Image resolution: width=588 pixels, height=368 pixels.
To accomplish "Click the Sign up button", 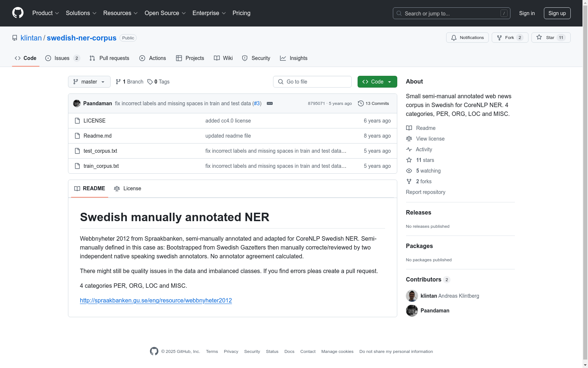I will click(x=557, y=13).
